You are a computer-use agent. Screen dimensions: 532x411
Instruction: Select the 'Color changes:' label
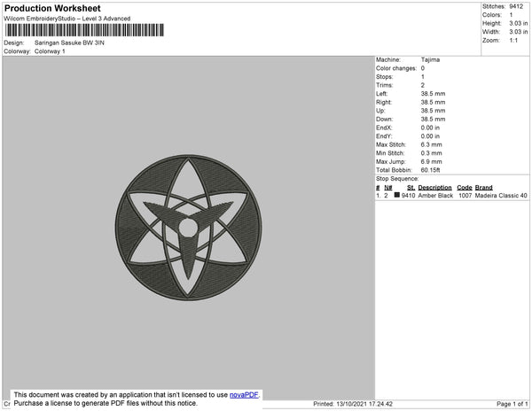[396, 68]
